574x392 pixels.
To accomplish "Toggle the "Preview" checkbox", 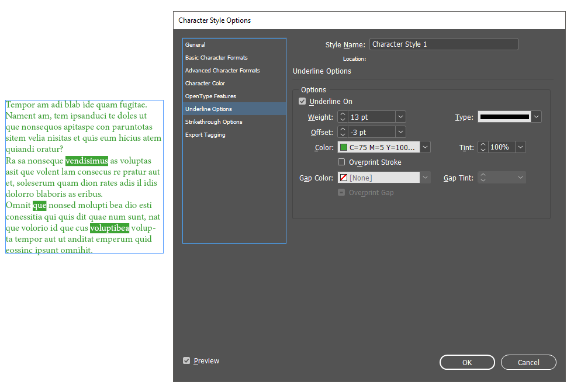I will point(186,360).
